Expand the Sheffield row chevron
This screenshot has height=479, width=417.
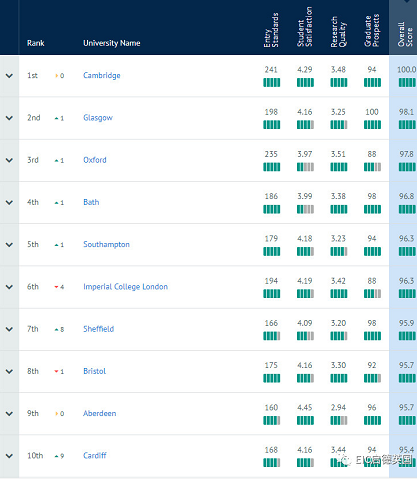9,329
